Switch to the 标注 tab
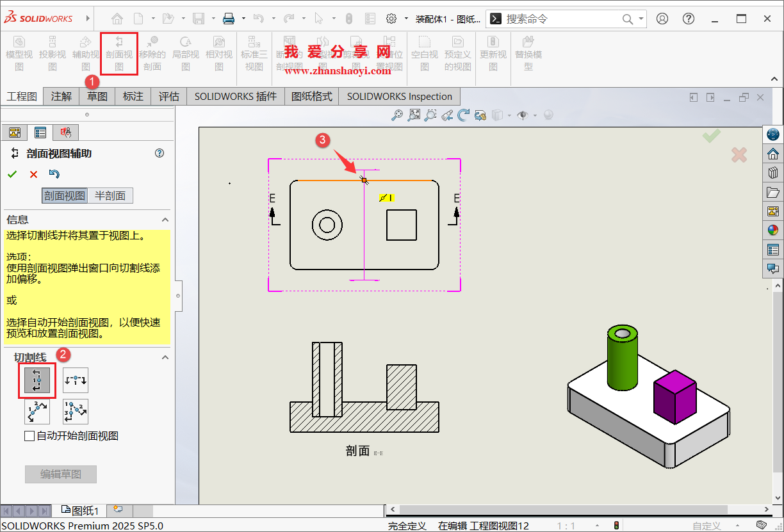The width and height of the screenshot is (784, 532). 133,97
